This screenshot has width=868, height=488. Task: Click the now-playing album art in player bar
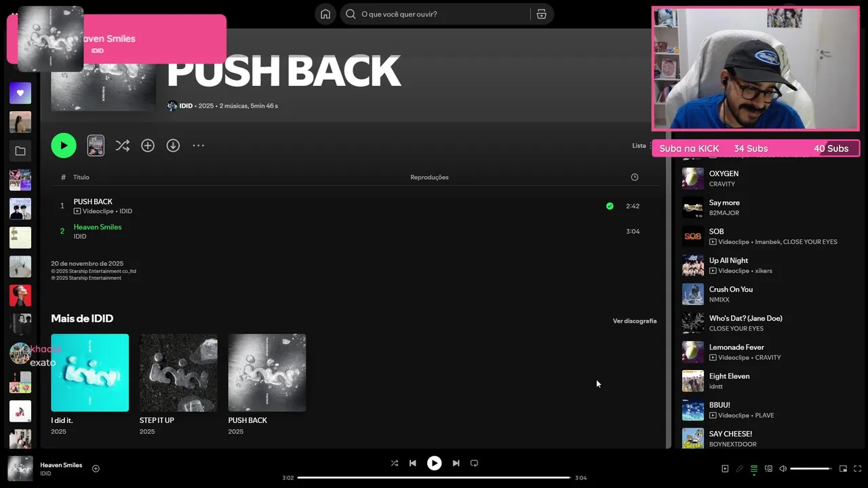click(20, 468)
